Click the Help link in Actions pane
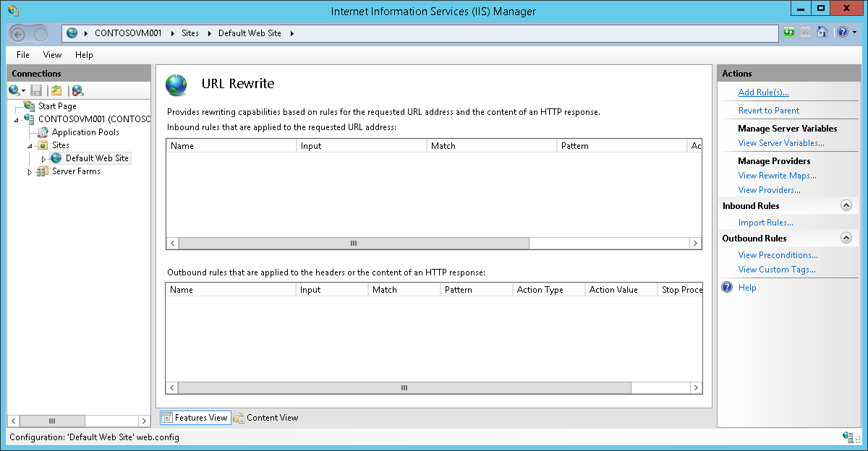 pyautogui.click(x=747, y=288)
